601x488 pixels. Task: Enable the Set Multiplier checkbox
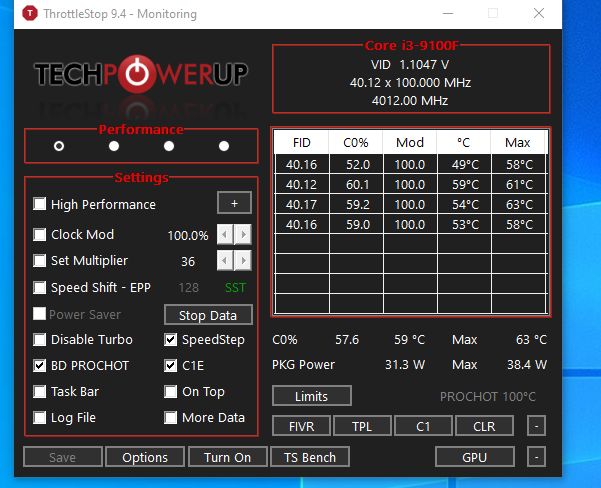click(39, 261)
